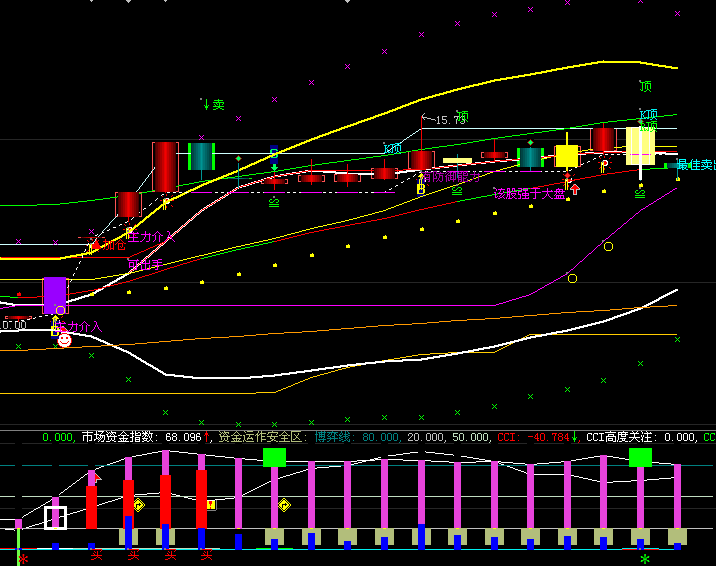The image size is (716, 566).
Task: Click the 该股强于大盘 label
Action: [x=530, y=194]
